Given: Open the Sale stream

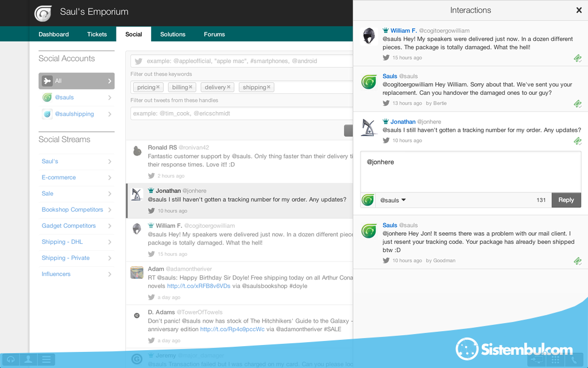Looking at the screenshot, I should coord(47,193).
